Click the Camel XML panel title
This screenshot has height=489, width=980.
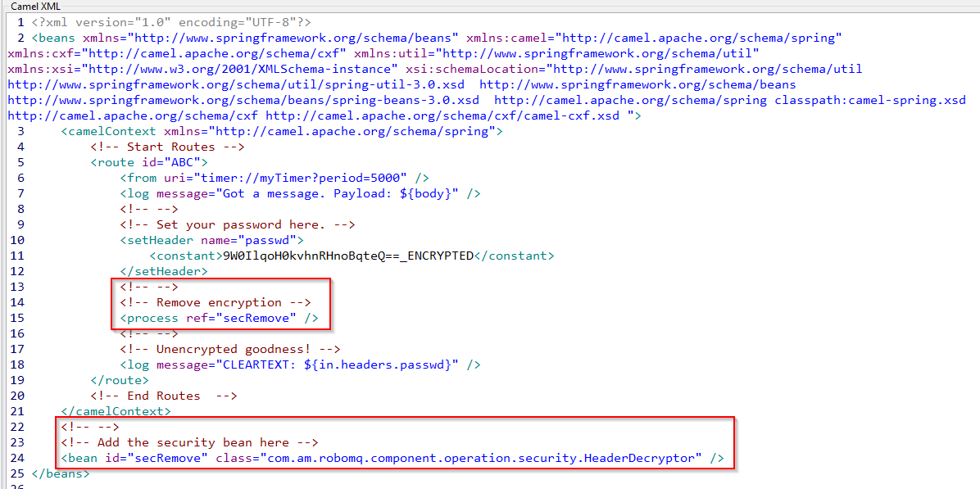(35, 7)
